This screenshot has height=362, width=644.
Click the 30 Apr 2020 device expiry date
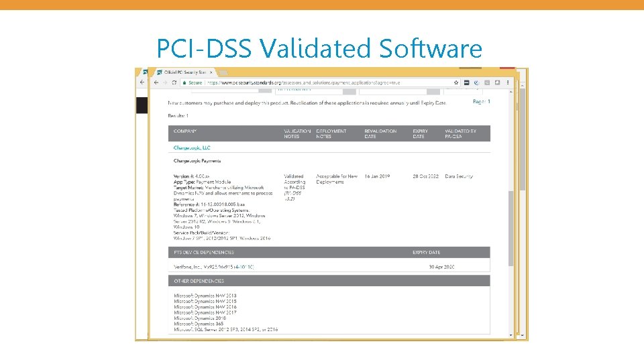[x=441, y=267]
